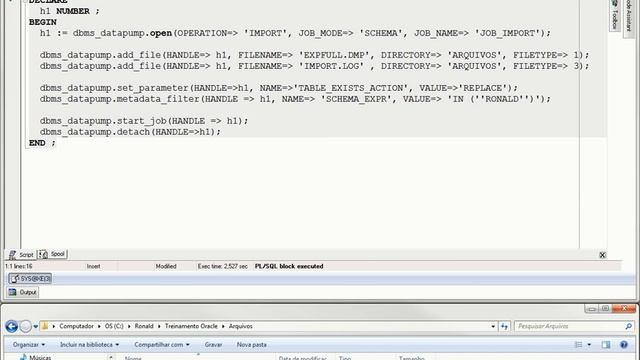Click the dbms_datapump.start_job line

coord(144,121)
